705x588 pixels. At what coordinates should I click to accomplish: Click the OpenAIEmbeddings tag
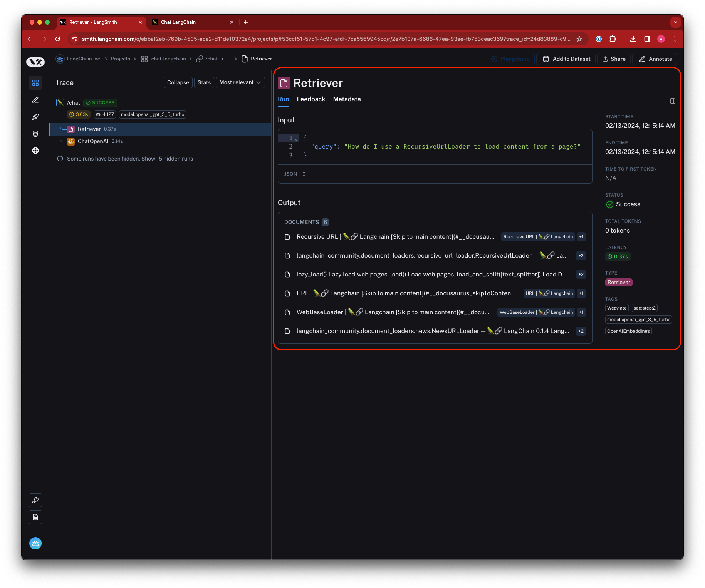coord(628,331)
